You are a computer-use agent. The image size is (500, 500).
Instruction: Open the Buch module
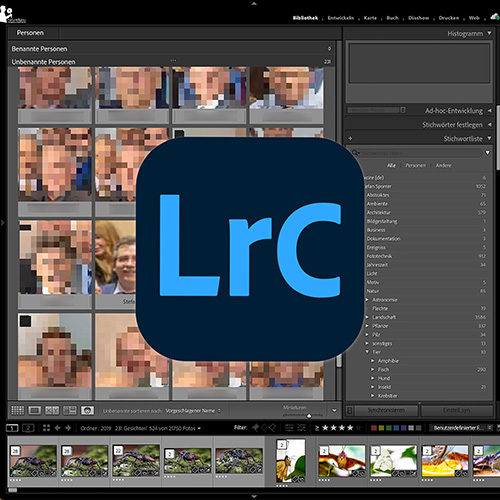(392, 18)
